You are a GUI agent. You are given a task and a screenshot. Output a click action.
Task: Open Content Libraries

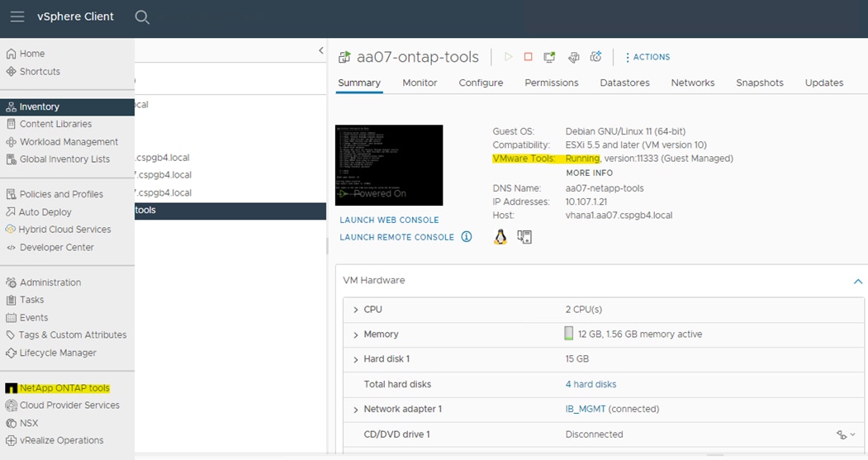click(56, 124)
